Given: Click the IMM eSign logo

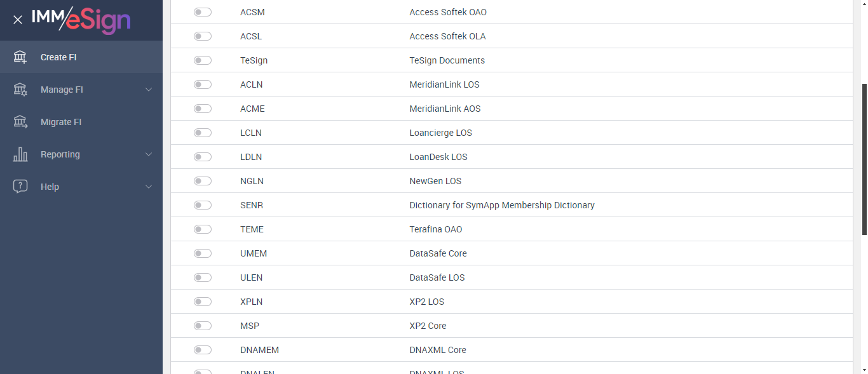Looking at the screenshot, I should click(81, 20).
